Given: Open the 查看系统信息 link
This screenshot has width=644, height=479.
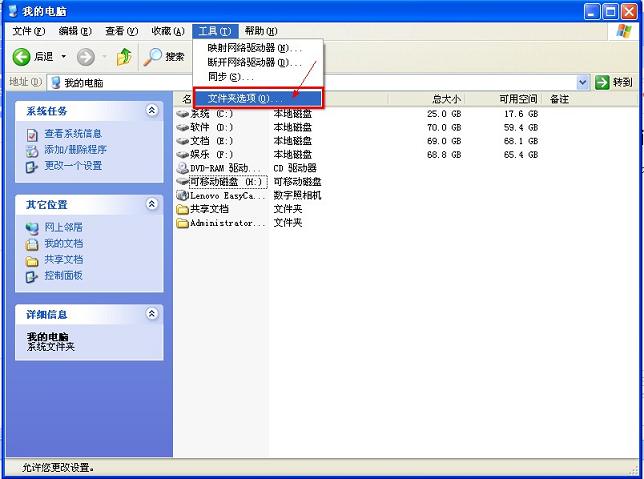Looking at the screenshot, I should pyautogui.click(x=73, y=134).
